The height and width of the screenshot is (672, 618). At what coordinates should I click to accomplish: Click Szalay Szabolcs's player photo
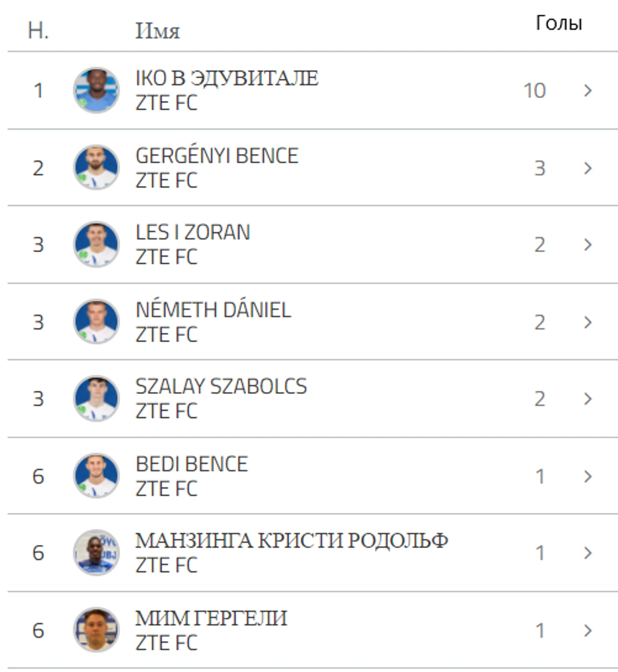(96, 398)
